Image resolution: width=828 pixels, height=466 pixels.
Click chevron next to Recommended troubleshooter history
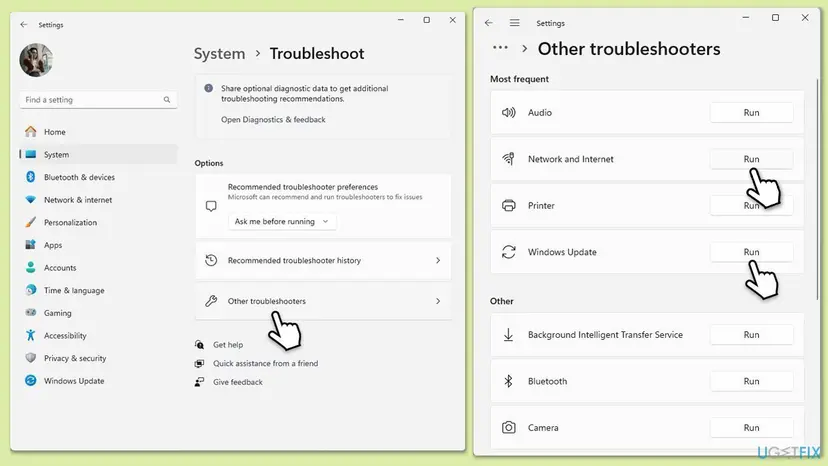(438, 260)
